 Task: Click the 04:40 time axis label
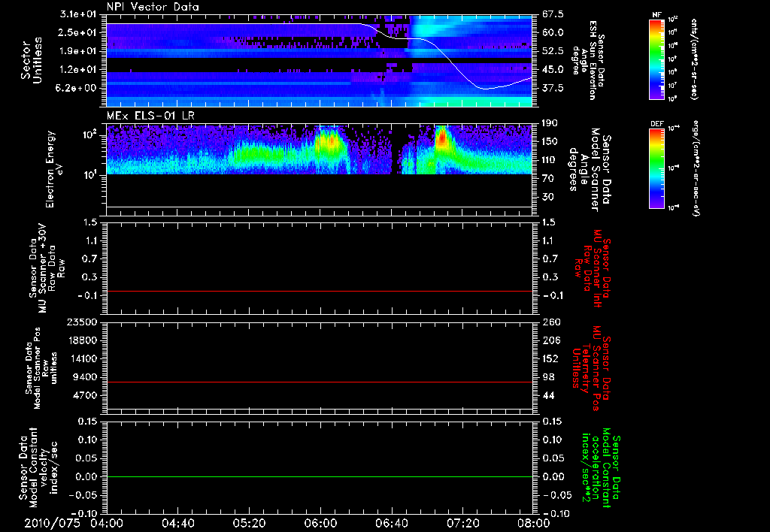coord(177,522)
